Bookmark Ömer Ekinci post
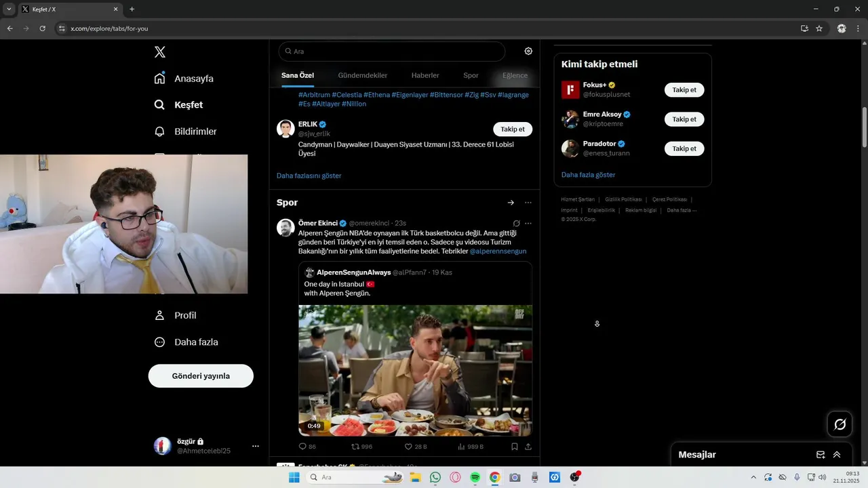Image resolution: width=868 pixels, height=488 pixels. 514,447
